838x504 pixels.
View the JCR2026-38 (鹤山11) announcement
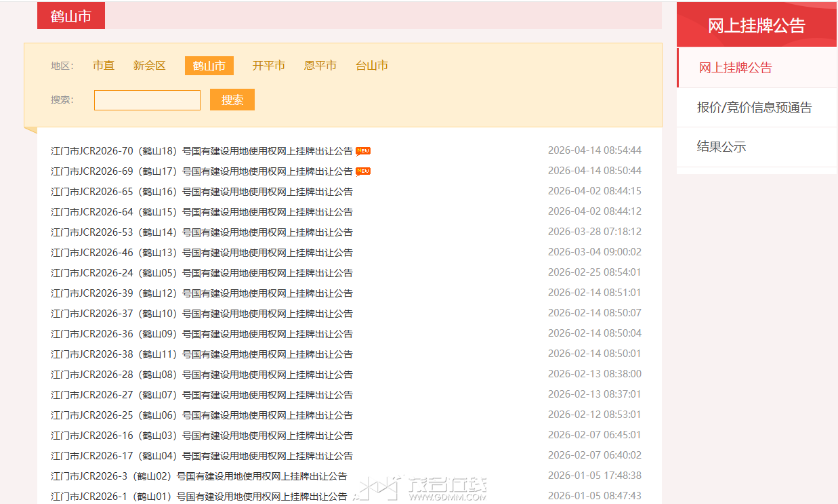201,354
